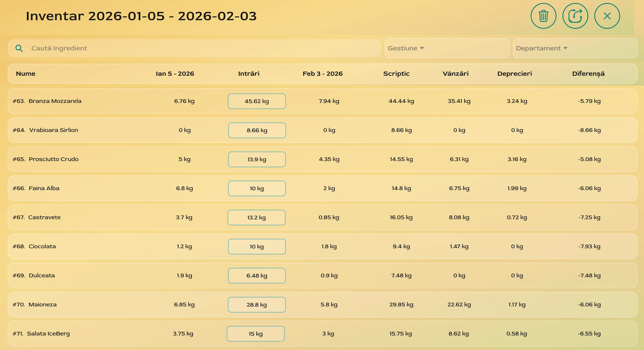This screenshot has width=644, height=350.
Task: Edit Branza Mozzarela intrări 45.62 kg field
Action: point(257,101)
